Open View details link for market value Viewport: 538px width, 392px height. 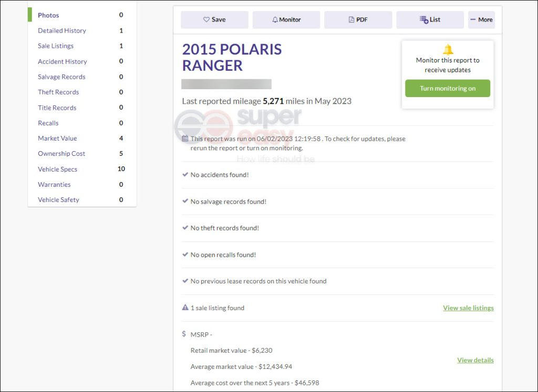[x=475, y=360]
